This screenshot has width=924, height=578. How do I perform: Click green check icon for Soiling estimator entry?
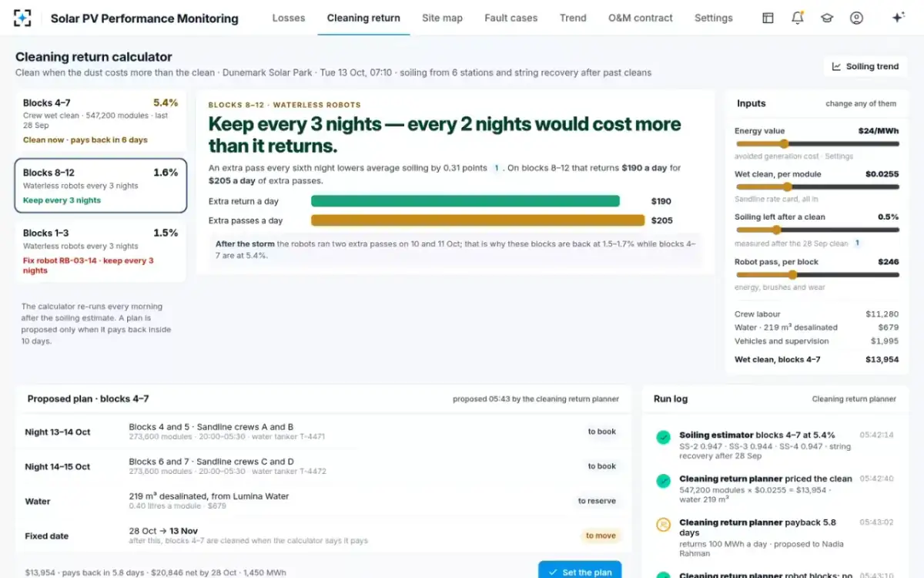[663, 437]
